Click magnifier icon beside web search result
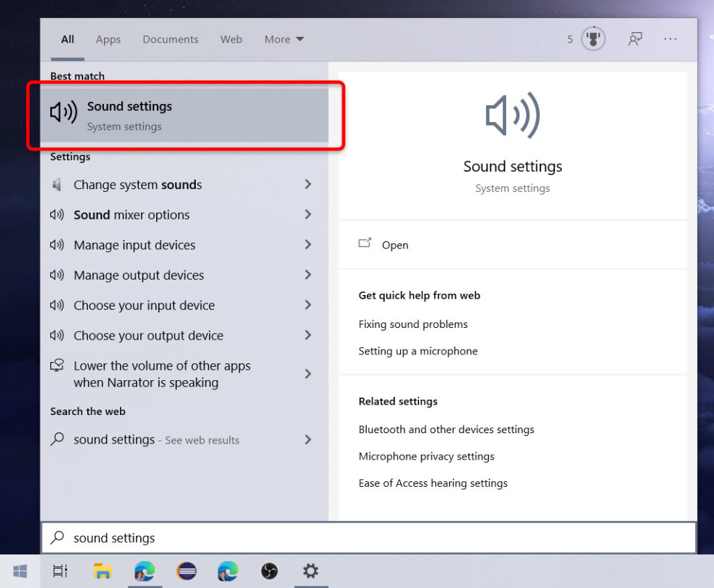This screenshot has height=588, width=714. click(57, 439)
